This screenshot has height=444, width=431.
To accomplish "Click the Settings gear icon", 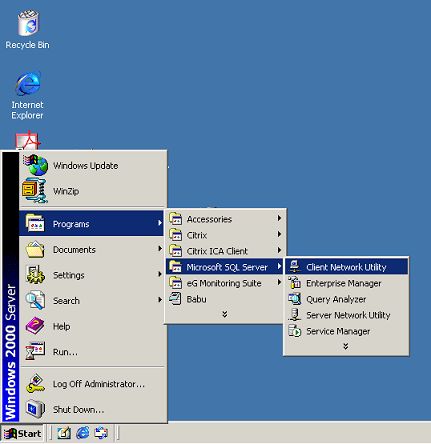I will point(35,275).
